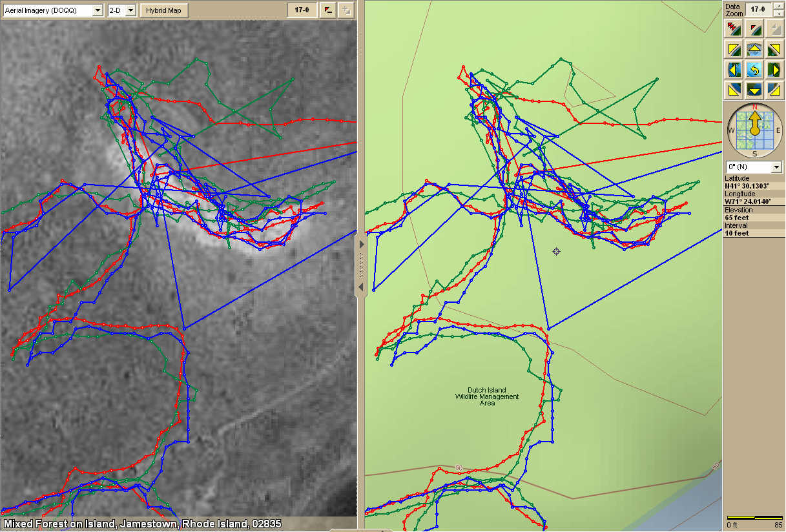Pan the map east with the right arrow

pyautogui.click(x=774, y=69)
